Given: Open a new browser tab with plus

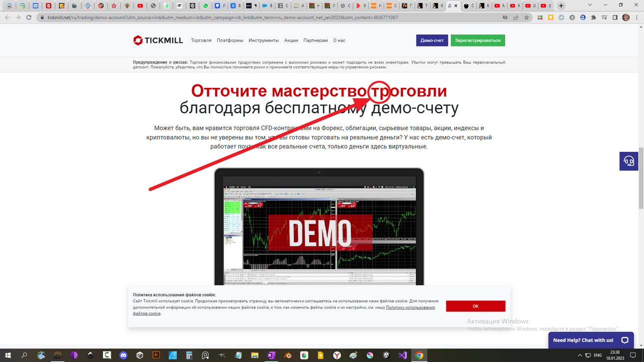Looking at the screenshot, I should click(x=561, y=5).
